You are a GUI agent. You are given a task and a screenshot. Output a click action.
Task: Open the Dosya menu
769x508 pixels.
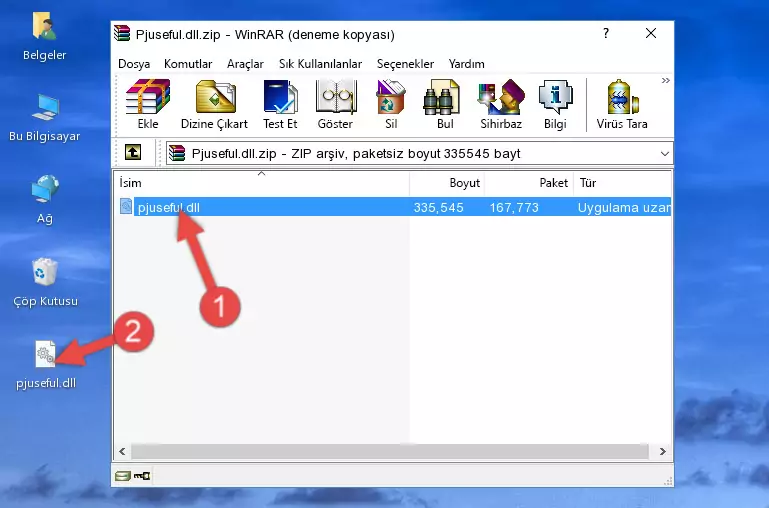[134, 64]
